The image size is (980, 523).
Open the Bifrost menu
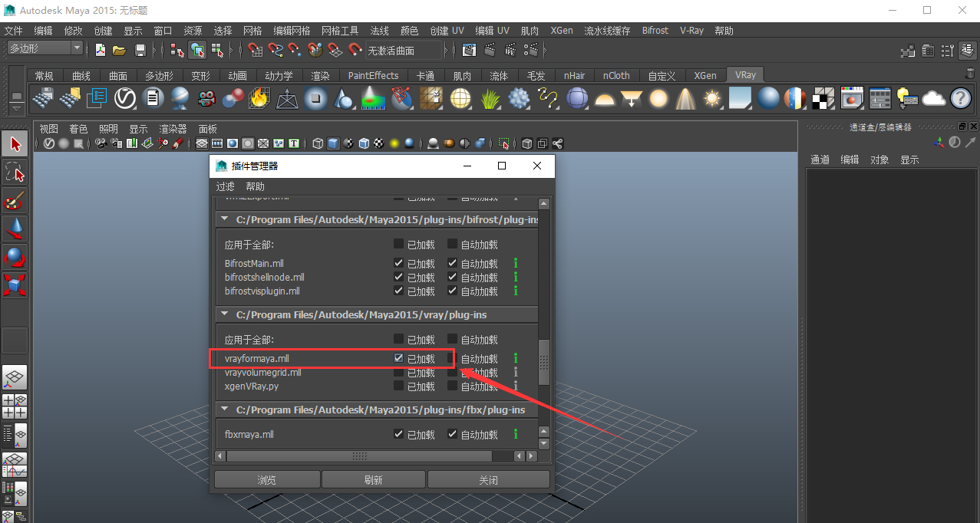[655, 31]
